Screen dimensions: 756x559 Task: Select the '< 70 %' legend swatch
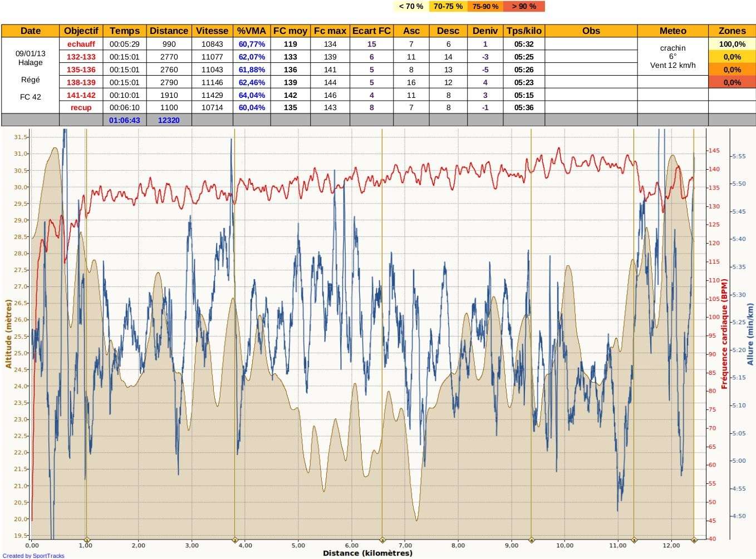411,6
